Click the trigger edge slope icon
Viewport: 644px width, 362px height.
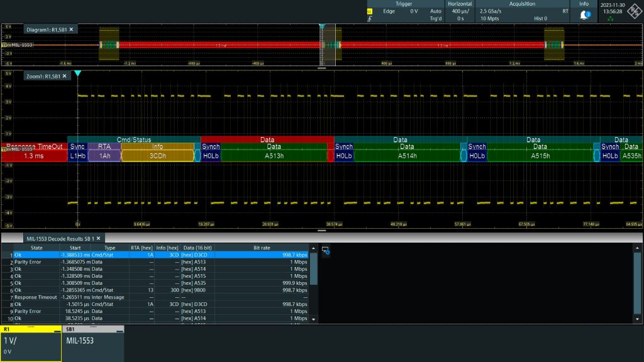[x=370, y=19]
